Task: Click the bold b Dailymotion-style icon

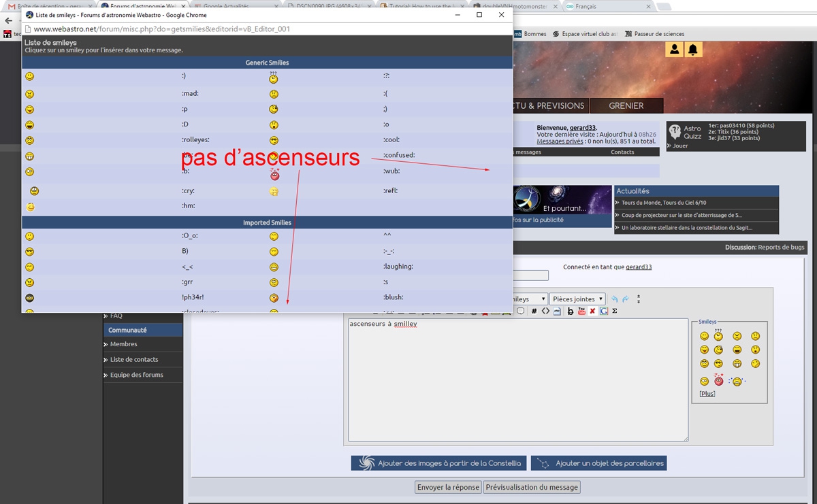Action: [x=571, y=312]
